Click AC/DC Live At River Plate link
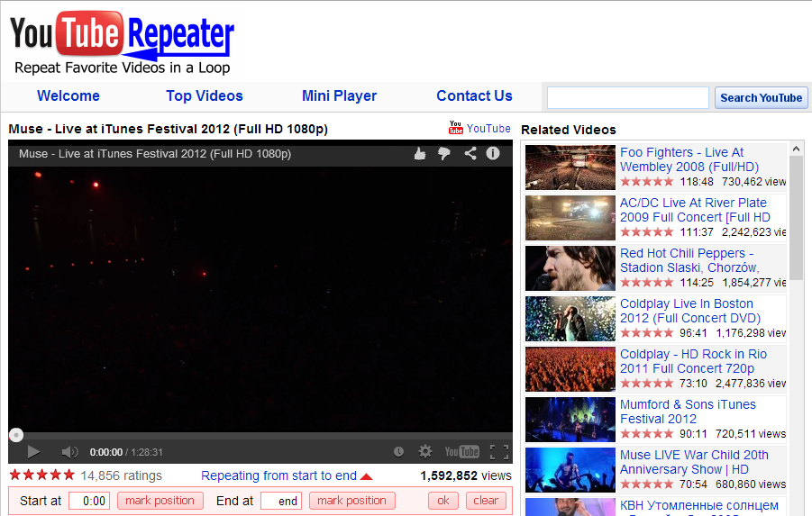812x516 pixels. (695, 210)
